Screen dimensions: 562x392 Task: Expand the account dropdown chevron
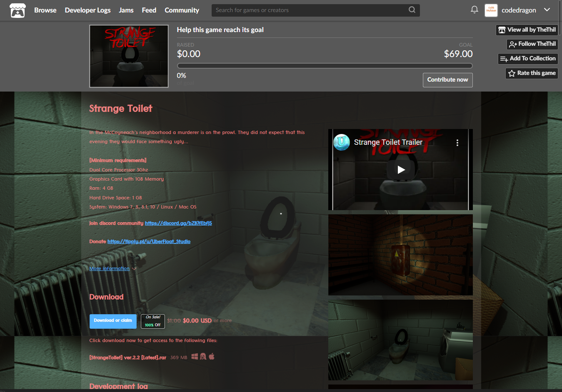[x=547, y=10]
